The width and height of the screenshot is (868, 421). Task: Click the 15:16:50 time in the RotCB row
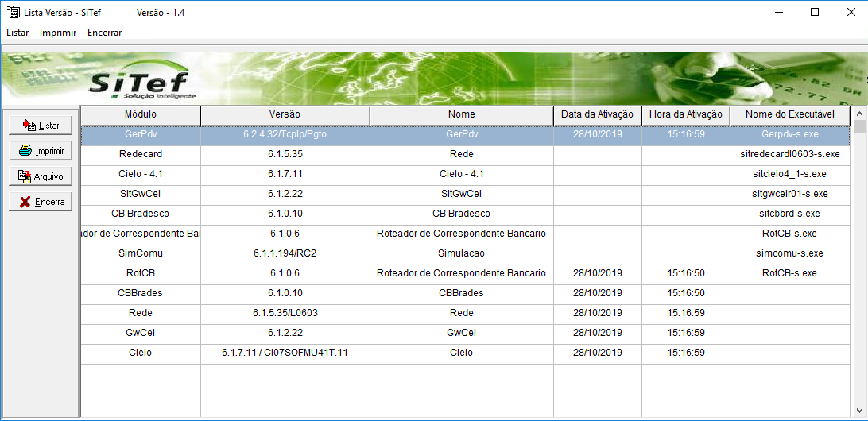pyautogui.click(x=686, y=274)
